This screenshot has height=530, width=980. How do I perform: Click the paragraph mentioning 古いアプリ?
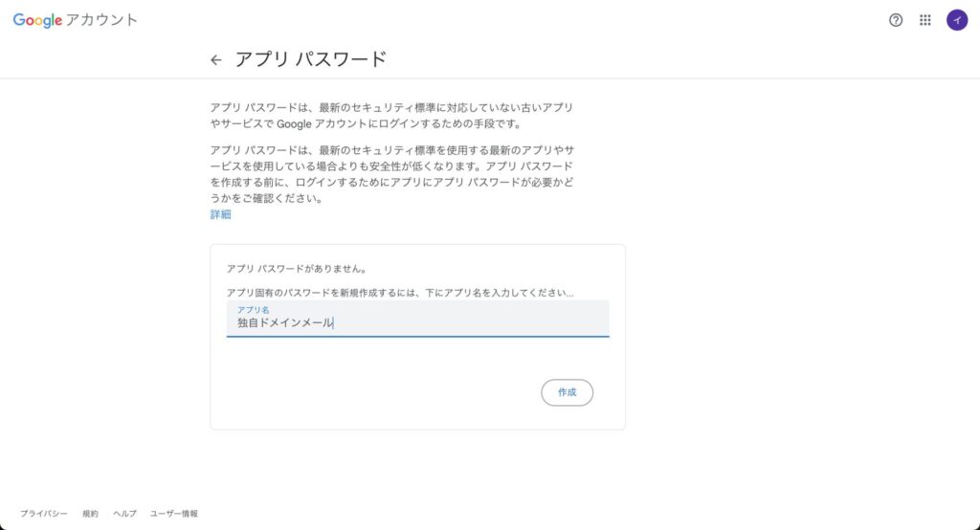(x=391, y=116)
